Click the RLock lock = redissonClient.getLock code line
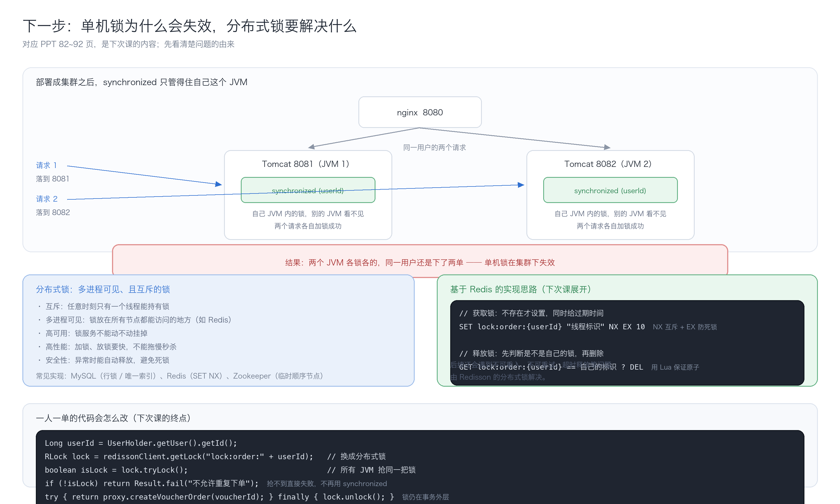Screen dimensions: 840x504 [179, 456]
